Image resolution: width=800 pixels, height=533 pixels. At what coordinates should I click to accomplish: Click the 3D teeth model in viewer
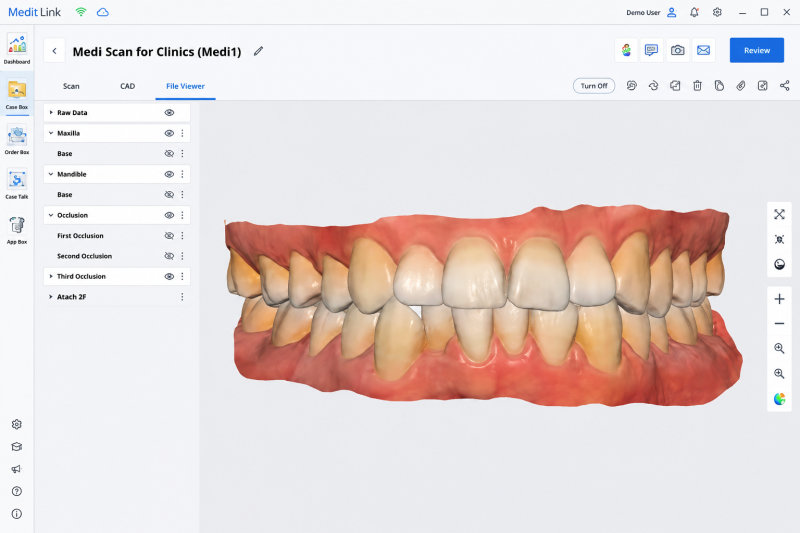[x=482, y=306]
